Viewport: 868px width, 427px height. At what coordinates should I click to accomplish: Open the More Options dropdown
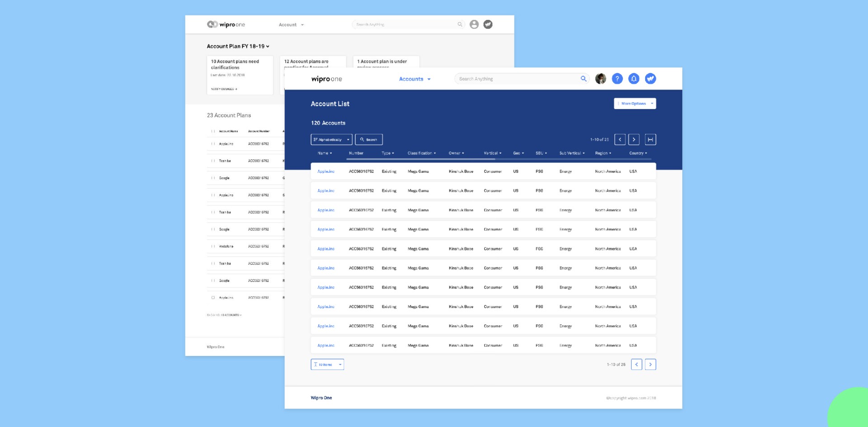coord(635,104)
